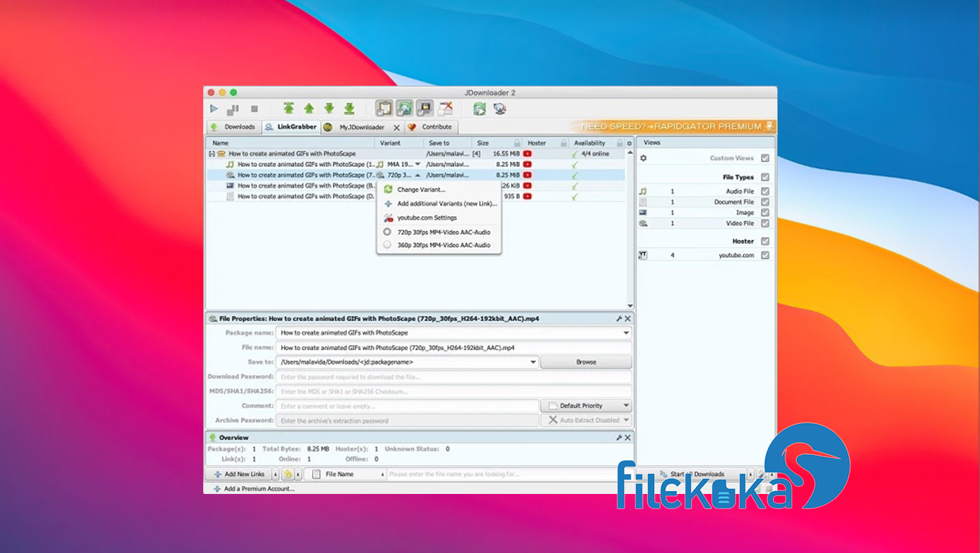Screen dimensions: 980x553
Task: Open youtube.com Settings menu entry
Action: (439, 217)
